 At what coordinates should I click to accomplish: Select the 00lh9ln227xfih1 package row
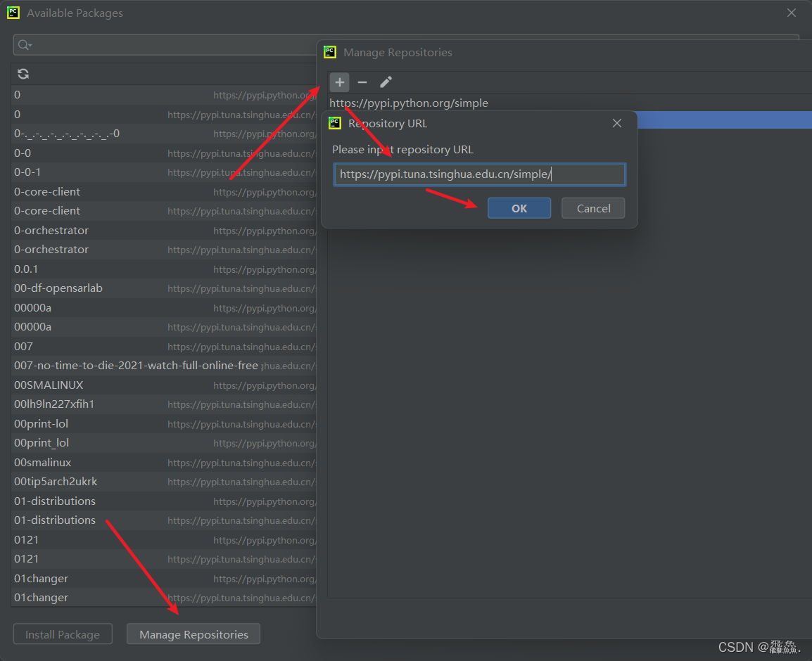(x=164, y=404)
